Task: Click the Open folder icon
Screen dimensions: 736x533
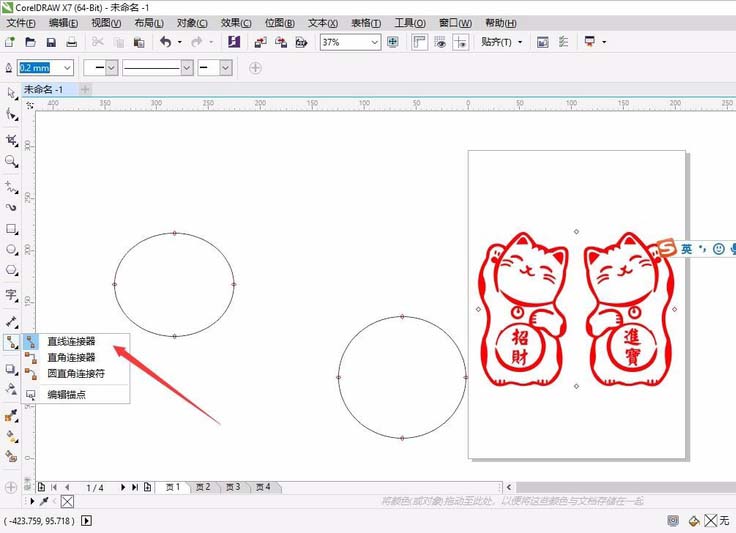Action: pos(31,42)
